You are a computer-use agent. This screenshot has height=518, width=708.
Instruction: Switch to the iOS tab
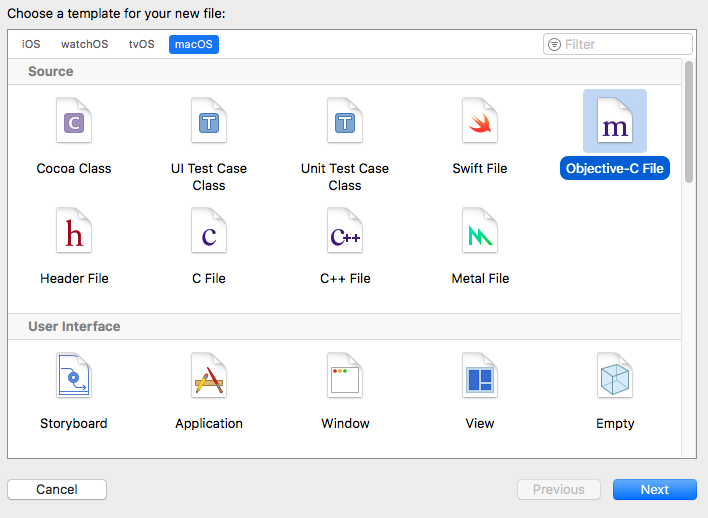pyautogui.click(x=31, y=44)
